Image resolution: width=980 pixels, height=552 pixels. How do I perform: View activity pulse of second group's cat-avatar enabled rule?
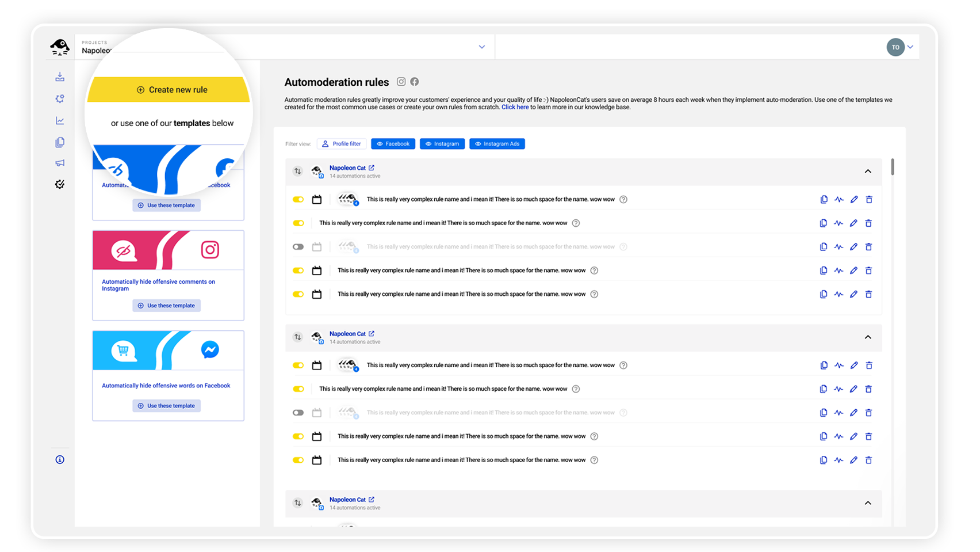[839, 366]
